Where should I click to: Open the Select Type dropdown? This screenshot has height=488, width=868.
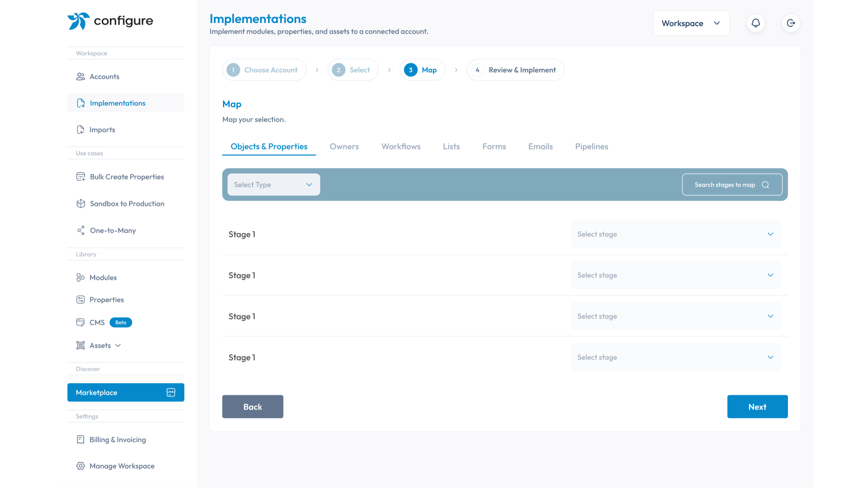(274, 185)
